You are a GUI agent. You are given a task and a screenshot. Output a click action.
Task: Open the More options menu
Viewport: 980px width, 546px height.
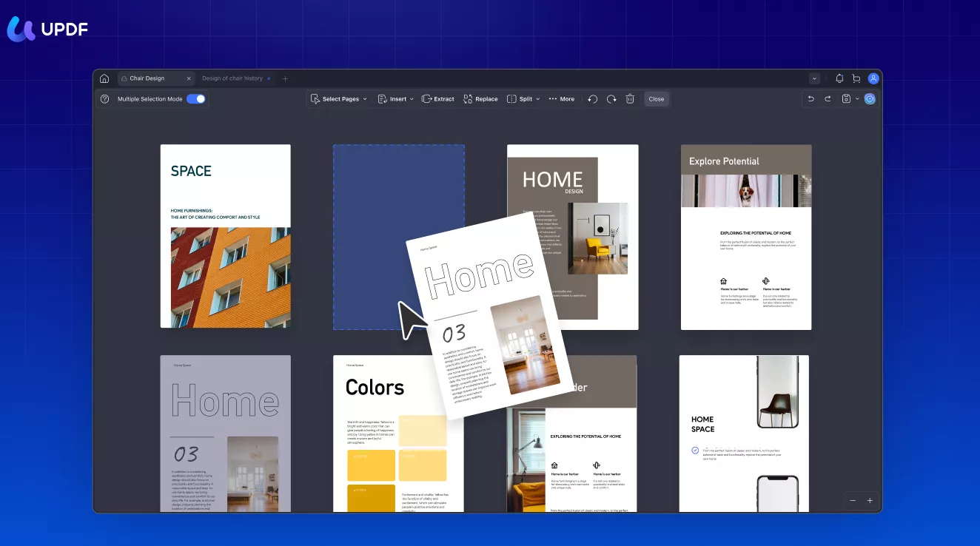562,99
